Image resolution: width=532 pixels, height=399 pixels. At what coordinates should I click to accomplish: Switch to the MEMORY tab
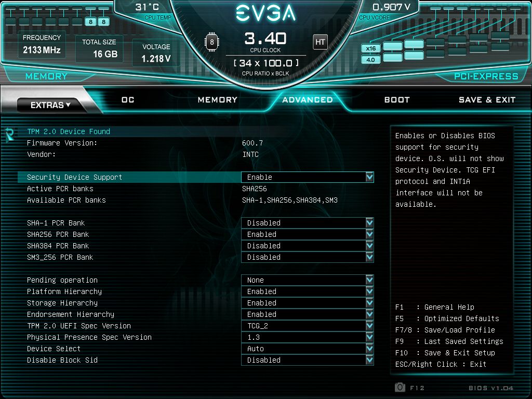[218, 100]
